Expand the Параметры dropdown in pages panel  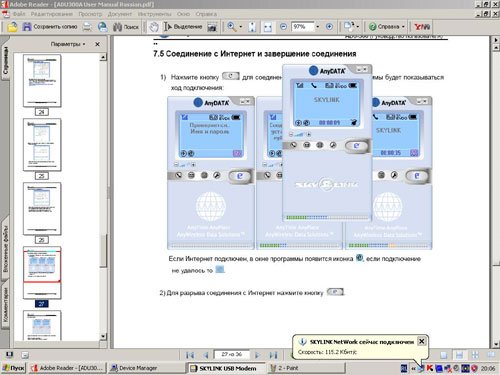pyautogui.click(x=68, y=44)
